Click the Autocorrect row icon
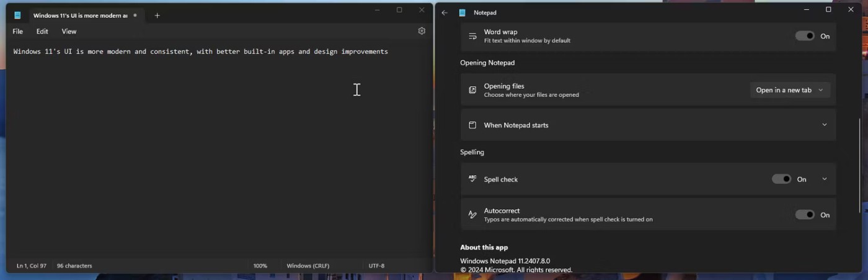Screen dimensions: 868x280 pyautogui.click(x=472, y=215)
